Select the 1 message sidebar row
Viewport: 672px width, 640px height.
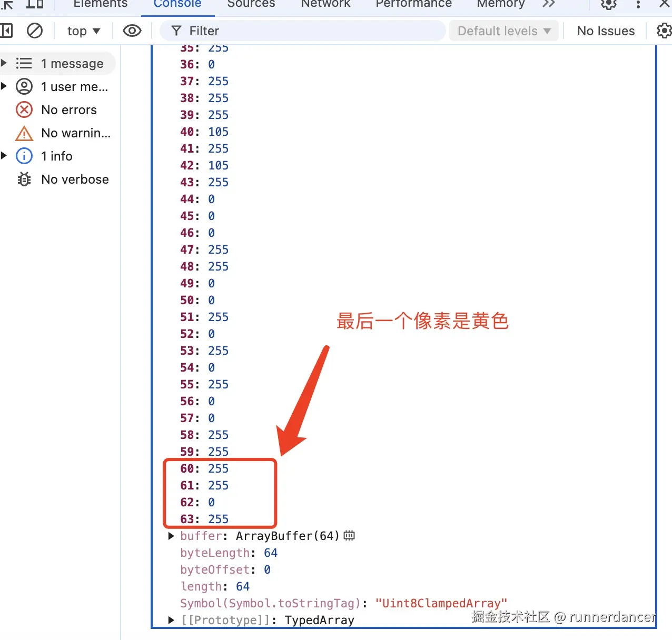[58, 63]
